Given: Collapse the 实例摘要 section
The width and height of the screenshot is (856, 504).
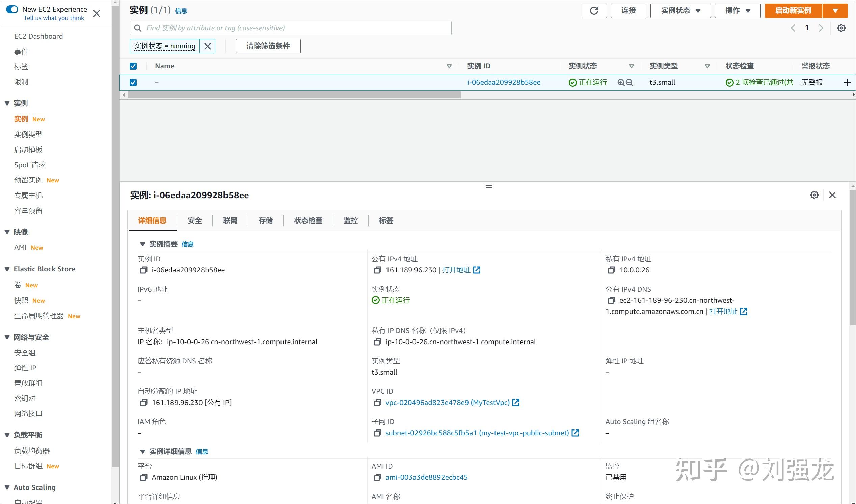Looking at the screenshot, I should click(143, 244).
